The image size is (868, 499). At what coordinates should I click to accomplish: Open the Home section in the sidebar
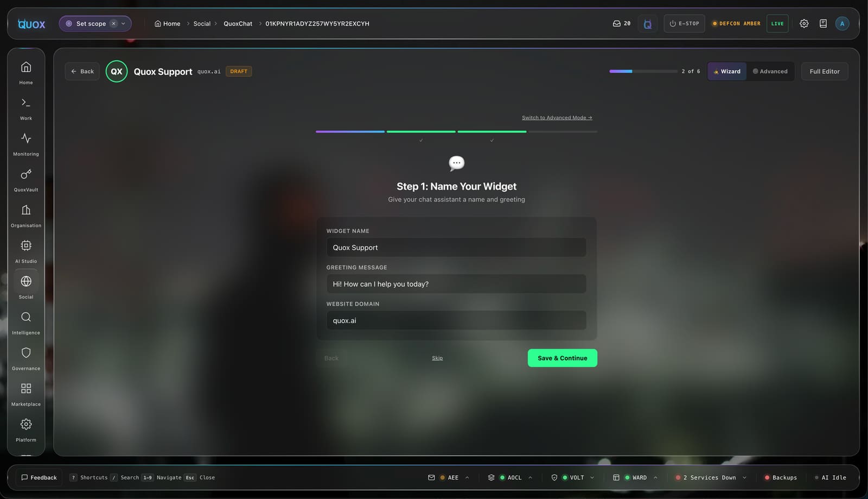(x=26, y=72)
